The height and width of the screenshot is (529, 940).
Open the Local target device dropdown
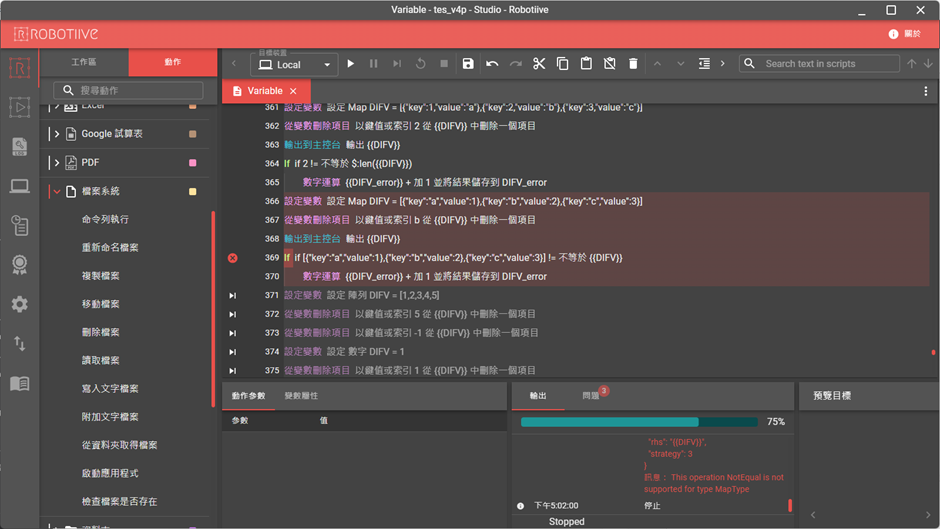coord(294,65)
